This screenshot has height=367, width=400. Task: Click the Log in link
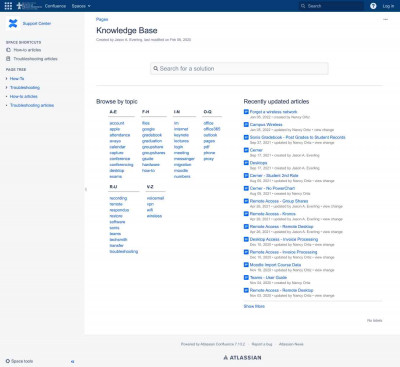(x=388, y=6)
